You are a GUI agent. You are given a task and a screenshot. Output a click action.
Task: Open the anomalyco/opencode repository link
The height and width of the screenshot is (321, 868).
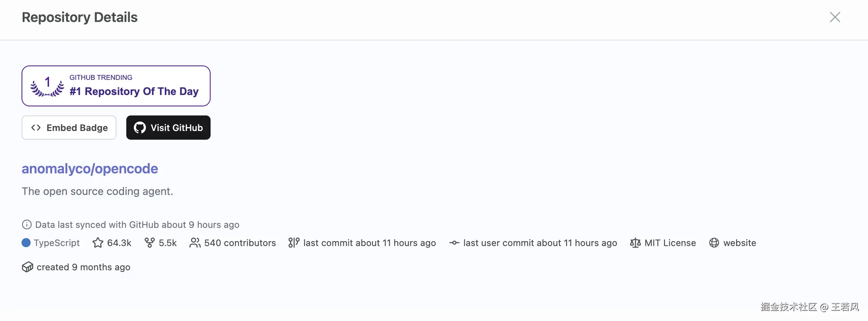click(90, 169)
